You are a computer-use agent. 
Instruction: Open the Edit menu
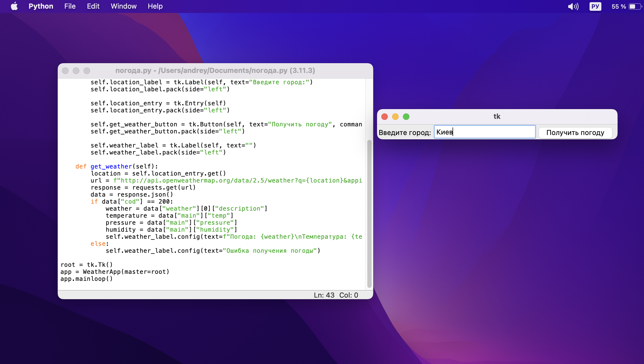pyautogui.click(x=93, y=6)
